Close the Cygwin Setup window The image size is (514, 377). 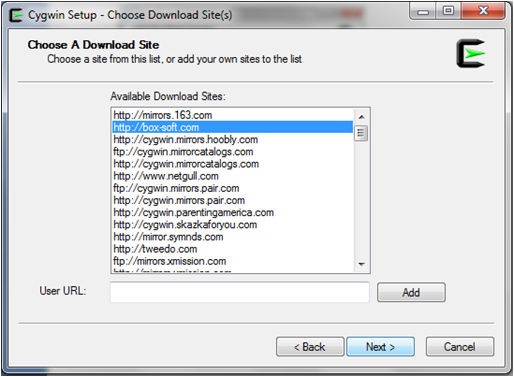point(483,12)
